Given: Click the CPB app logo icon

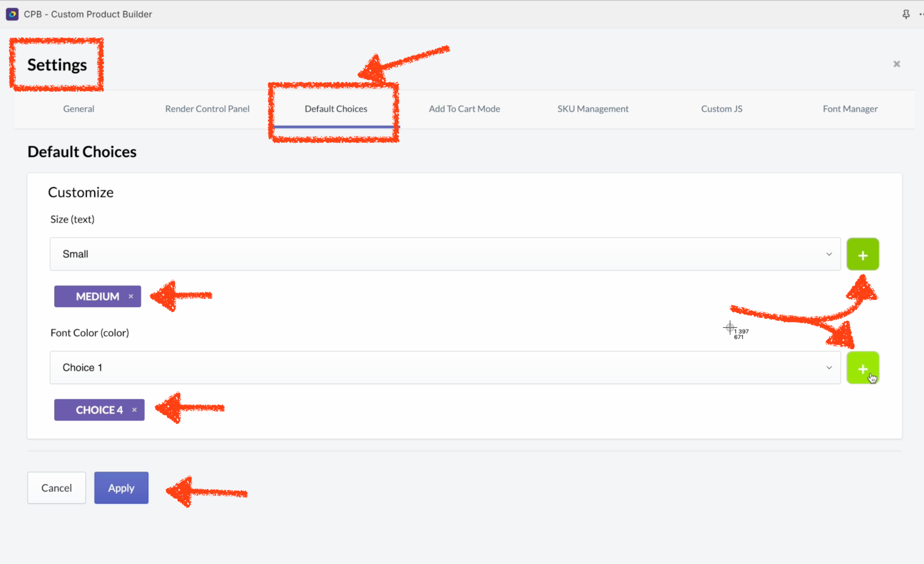Looking at the screenshot, I should 12,14.
